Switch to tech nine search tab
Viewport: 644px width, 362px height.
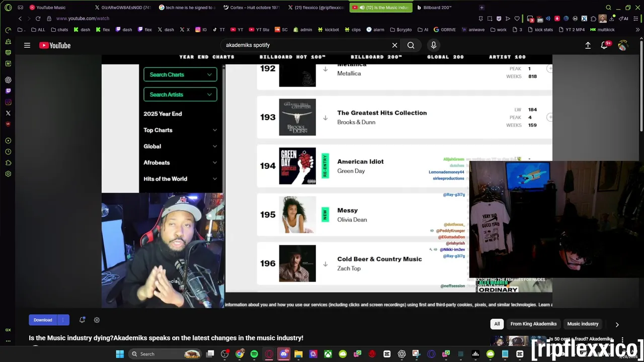click(x=187, y=8)
